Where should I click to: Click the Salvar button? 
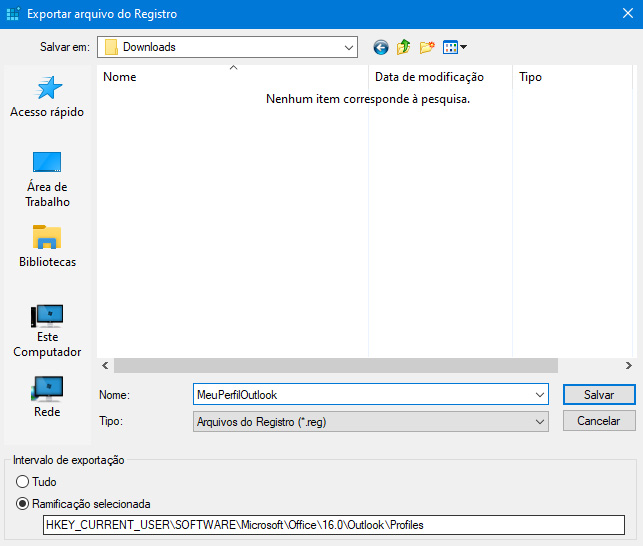tap(598, 395)
